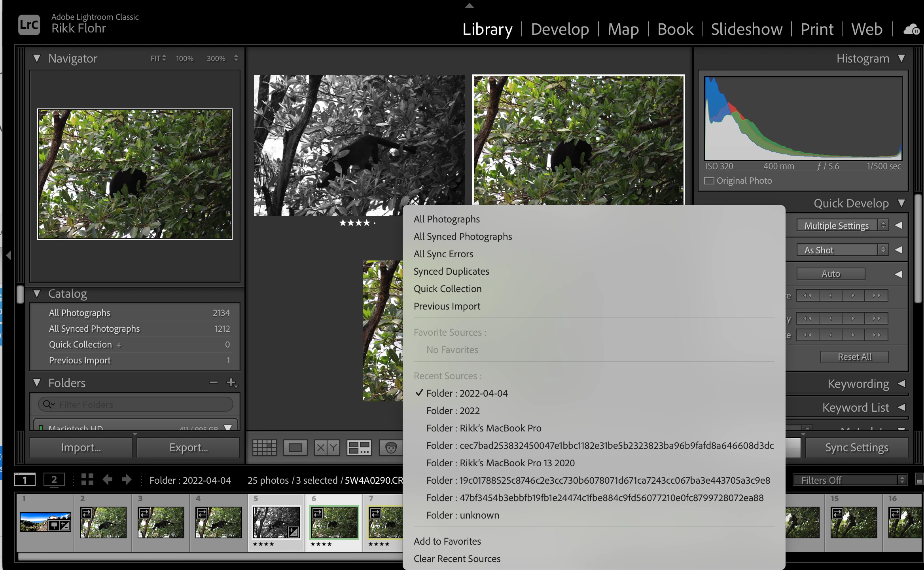Click the Reset All button

pos(854,357)
